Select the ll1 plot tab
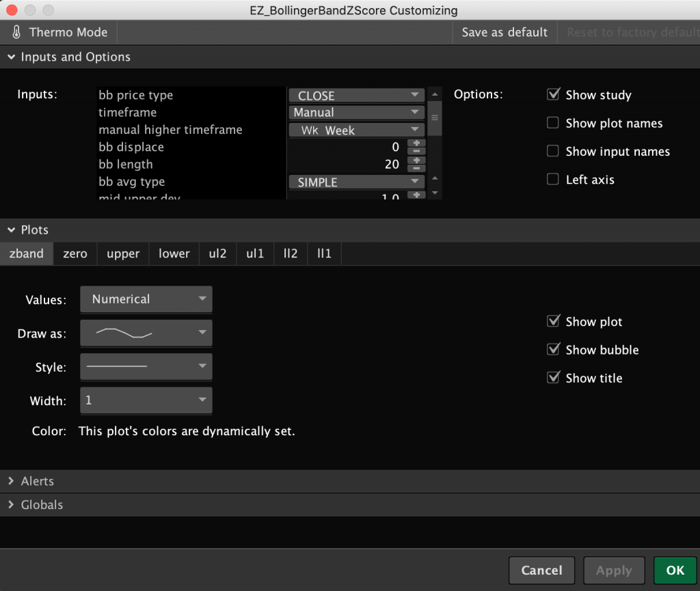 point(324,253)
